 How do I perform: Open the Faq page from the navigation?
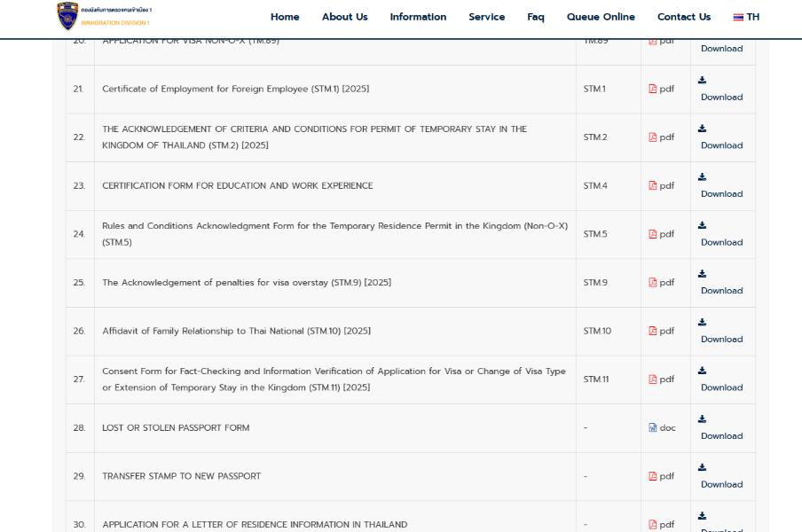tap(535, 16)
